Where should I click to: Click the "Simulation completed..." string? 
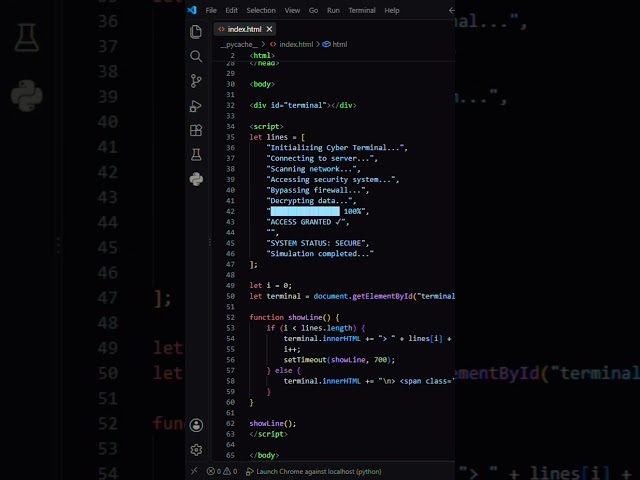(x=320, y=254)
